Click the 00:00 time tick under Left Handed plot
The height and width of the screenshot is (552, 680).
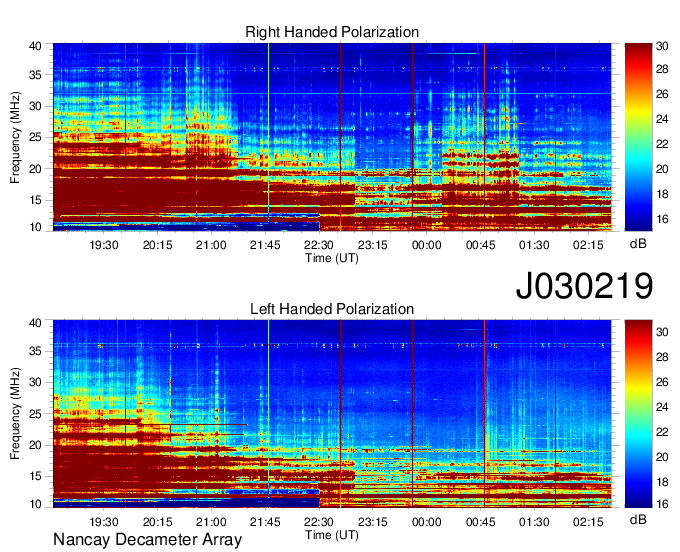pos(427,522)
